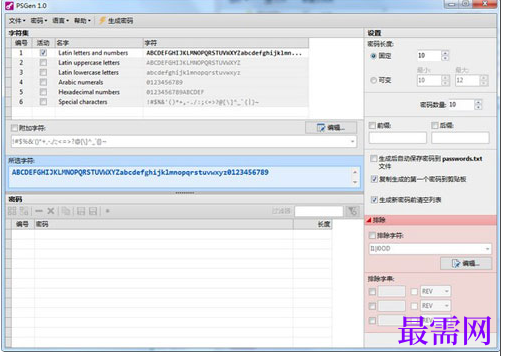This screenshot has height=362, width=510.
Task: Uncheck Latin letters and numbers charset
Action: pos(43,53)
